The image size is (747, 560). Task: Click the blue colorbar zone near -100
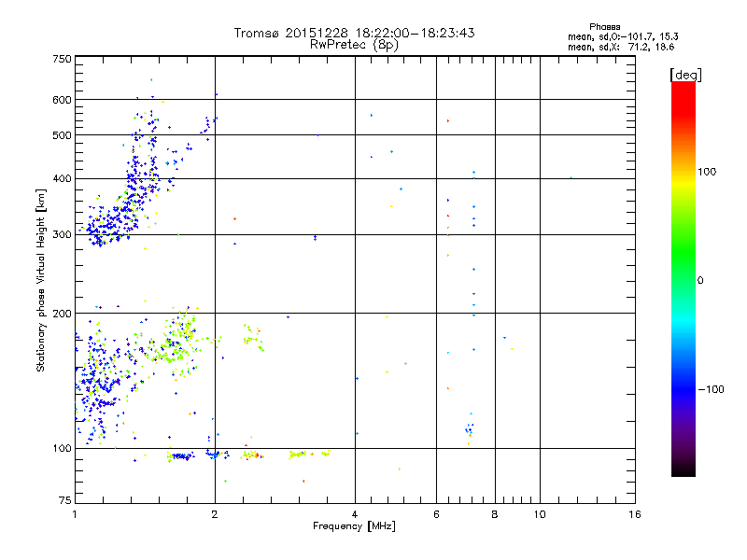(684, 389)
